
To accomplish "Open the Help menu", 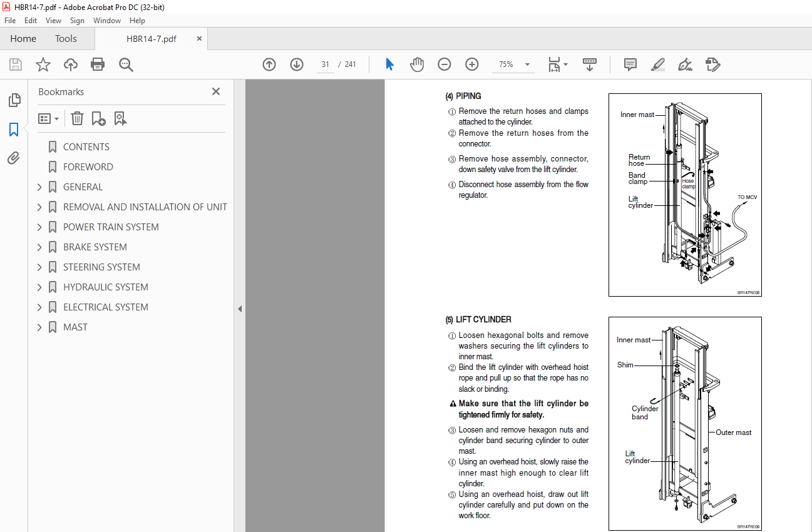I will click(137, 21).
